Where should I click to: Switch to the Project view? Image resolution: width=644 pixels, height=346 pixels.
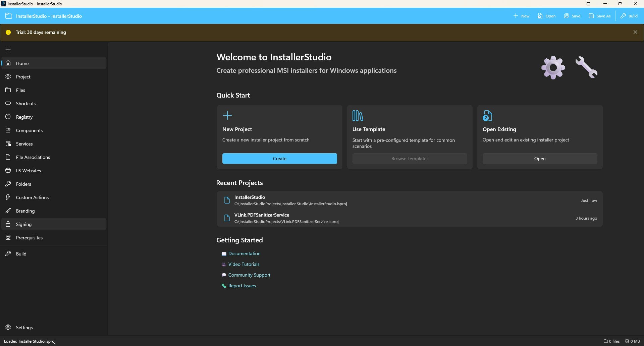click(23, 76)
